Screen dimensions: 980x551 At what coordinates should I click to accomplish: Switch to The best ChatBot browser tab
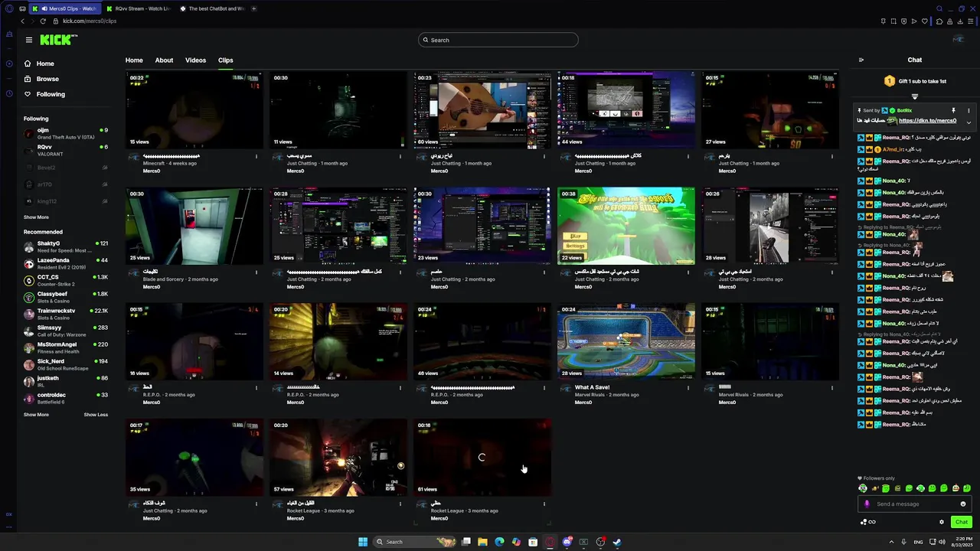(211, 8)
